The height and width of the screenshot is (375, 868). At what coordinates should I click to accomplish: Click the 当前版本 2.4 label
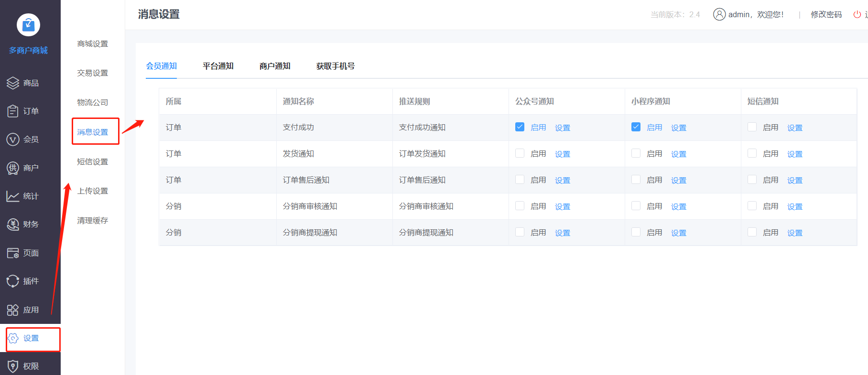coord(675,14)
